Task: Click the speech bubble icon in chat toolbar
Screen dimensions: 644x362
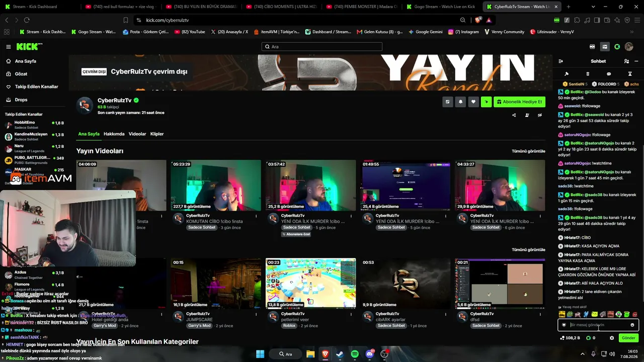Action: [x=609, y=74]
